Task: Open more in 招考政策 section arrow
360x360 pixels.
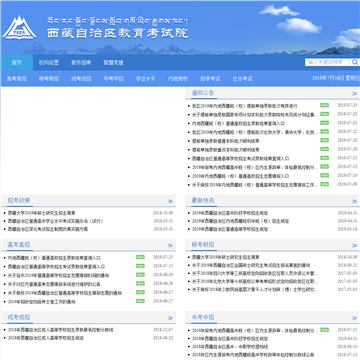Action: pyautogui.click(x=170, y=201)
